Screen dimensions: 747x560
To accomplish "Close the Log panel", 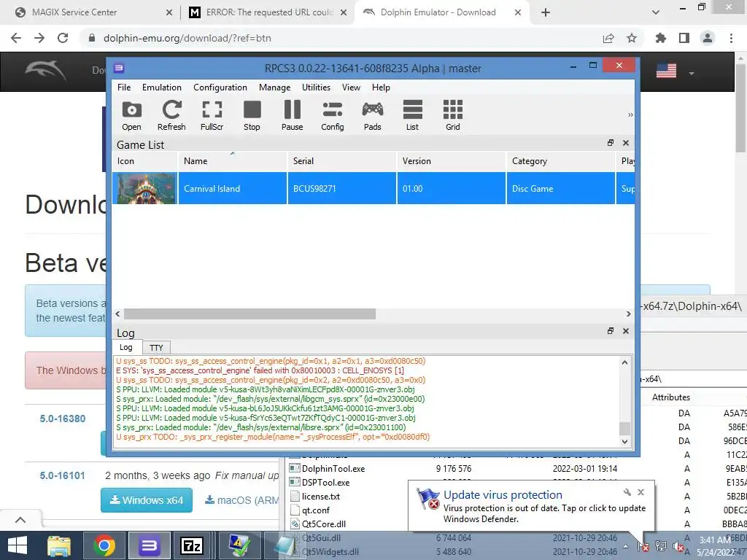I will click(x=625, y=331).
